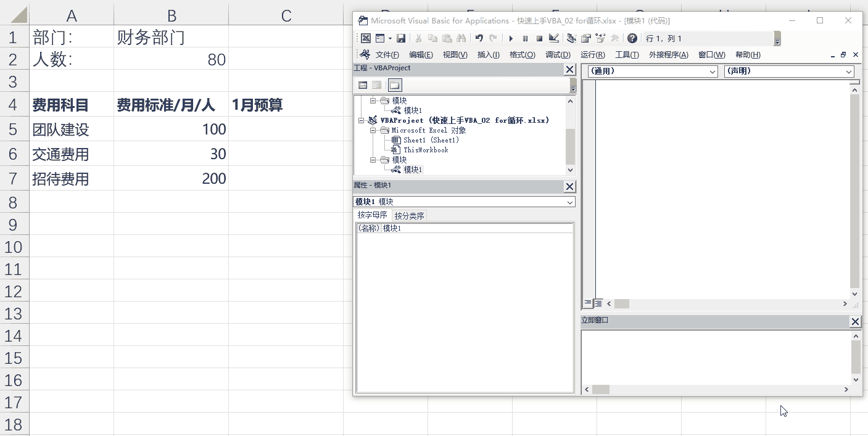Click the Design Mode toolbar icon
The width and height of the screenshot is (868, 436).
(x=553, y=38)
